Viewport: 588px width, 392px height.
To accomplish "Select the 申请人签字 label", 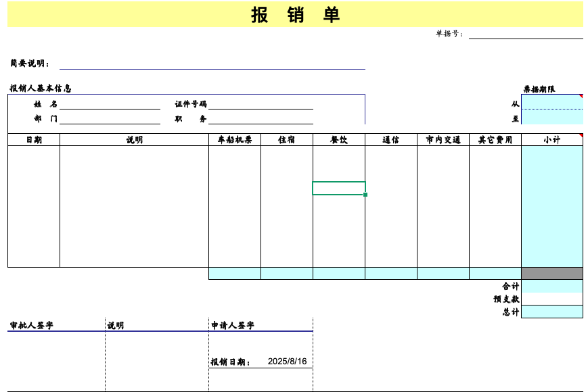I will [233, 325].
